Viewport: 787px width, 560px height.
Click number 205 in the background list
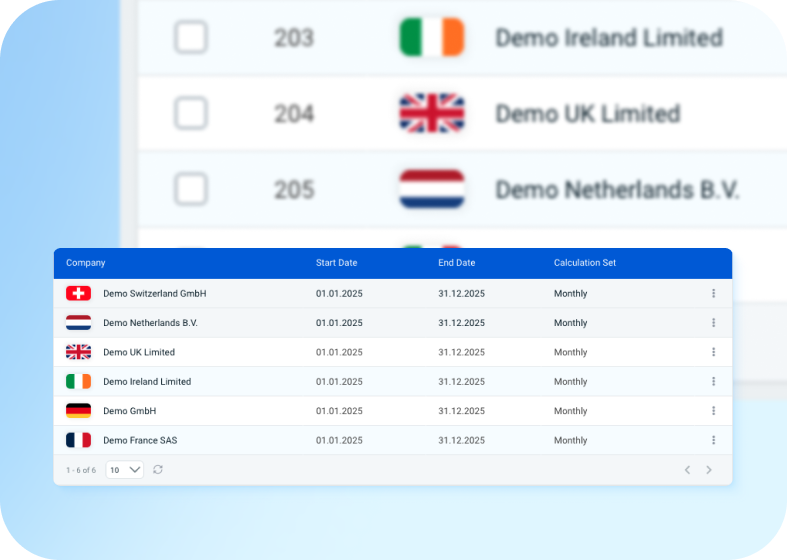[294, 190]
